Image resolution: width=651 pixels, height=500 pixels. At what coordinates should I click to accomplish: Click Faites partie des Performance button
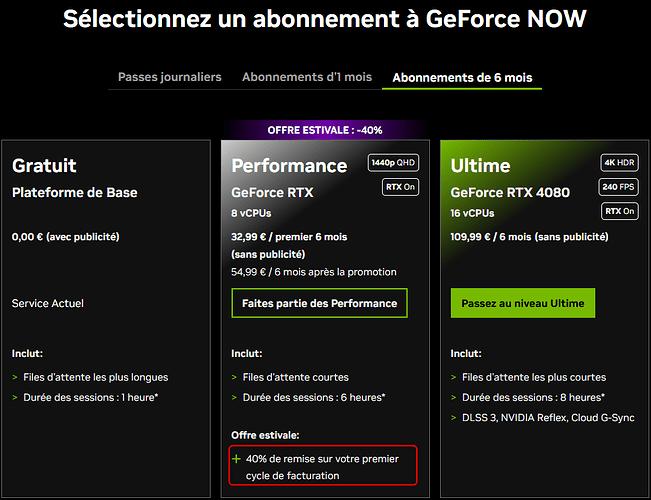coord(319,303)
